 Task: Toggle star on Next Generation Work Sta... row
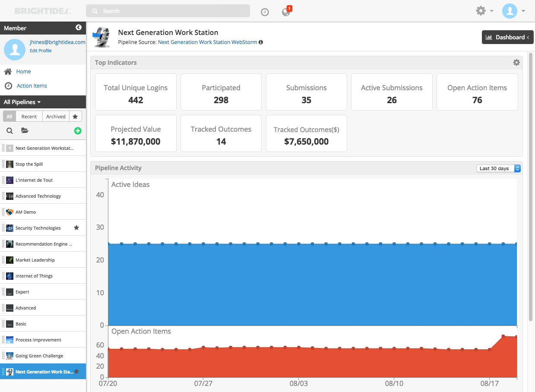[x=76, y=371]
